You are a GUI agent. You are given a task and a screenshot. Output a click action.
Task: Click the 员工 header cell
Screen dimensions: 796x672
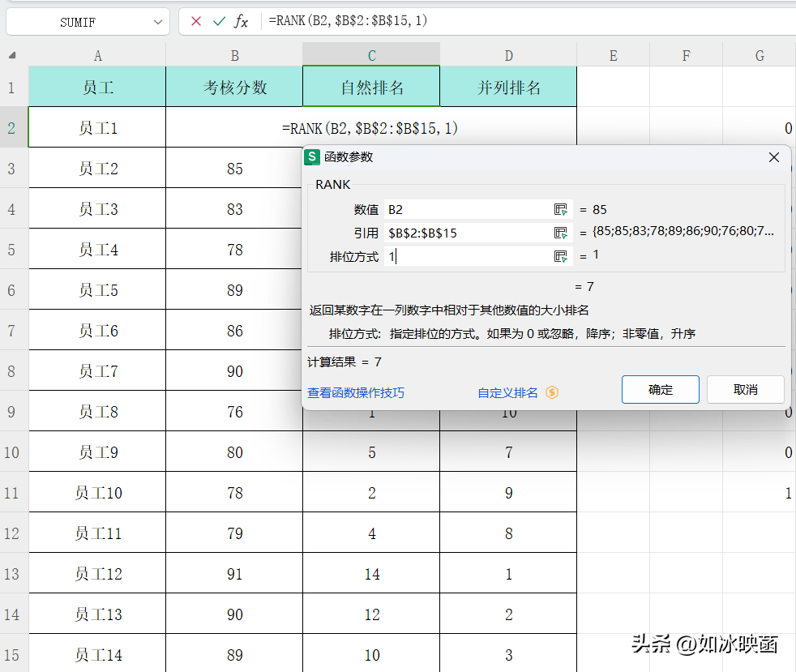[97, 88]
